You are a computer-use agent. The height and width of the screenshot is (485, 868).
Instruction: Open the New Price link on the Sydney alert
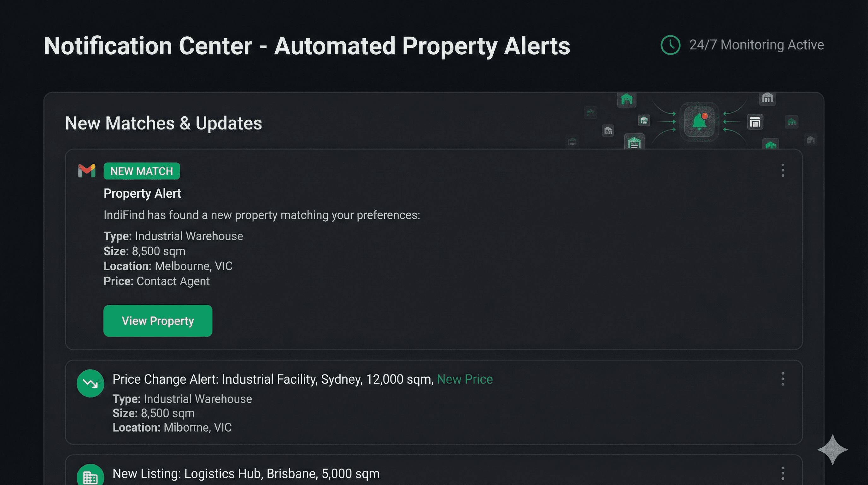[x=465, y=379]
